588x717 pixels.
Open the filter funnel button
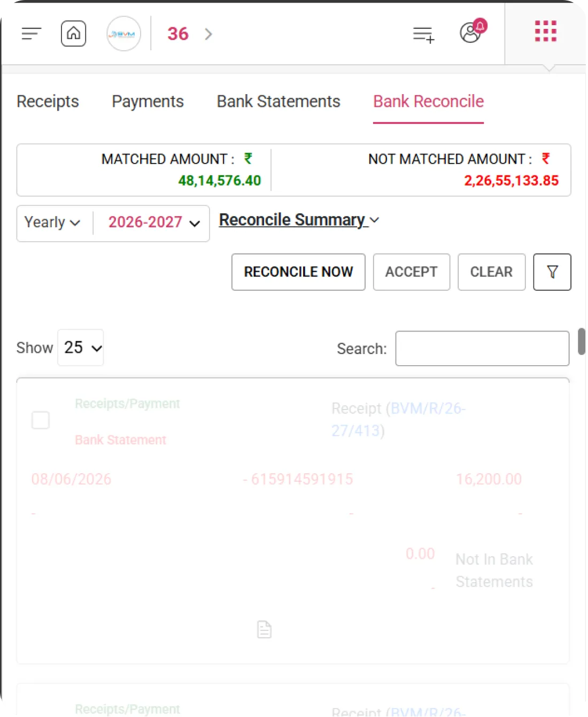tap(552, 272)
